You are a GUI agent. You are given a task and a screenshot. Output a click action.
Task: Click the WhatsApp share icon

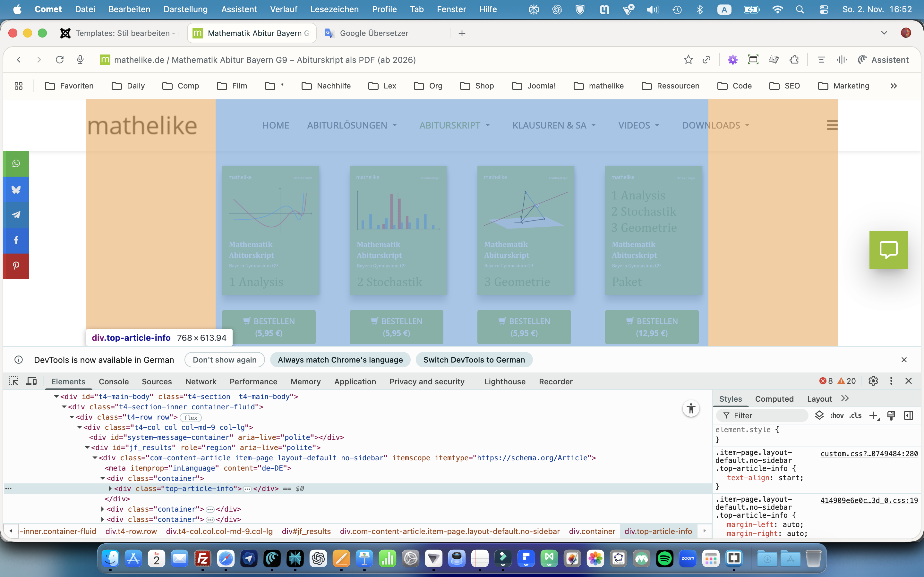coord(16,164)
